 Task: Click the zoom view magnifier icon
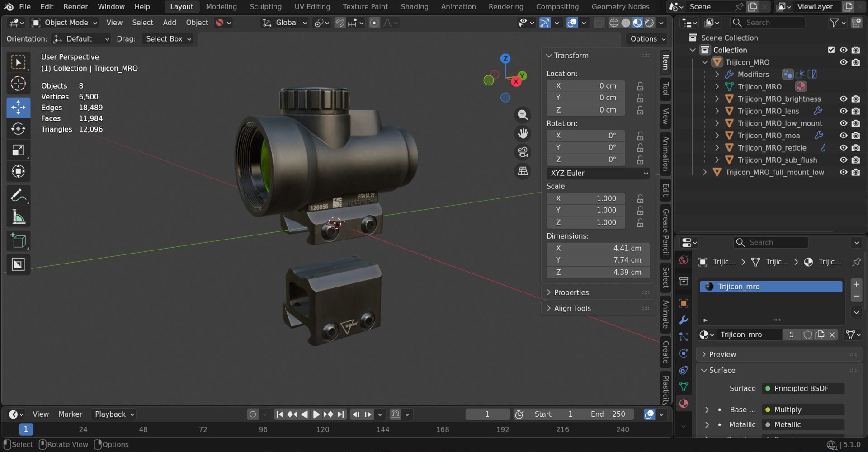click(x=523, y=115)
